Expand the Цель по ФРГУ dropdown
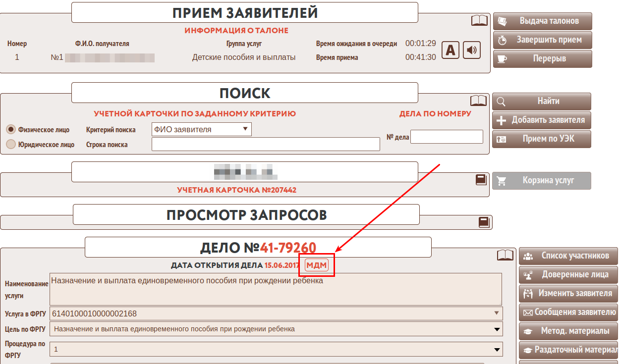The image size is (619, 364). tap(276, 329)
